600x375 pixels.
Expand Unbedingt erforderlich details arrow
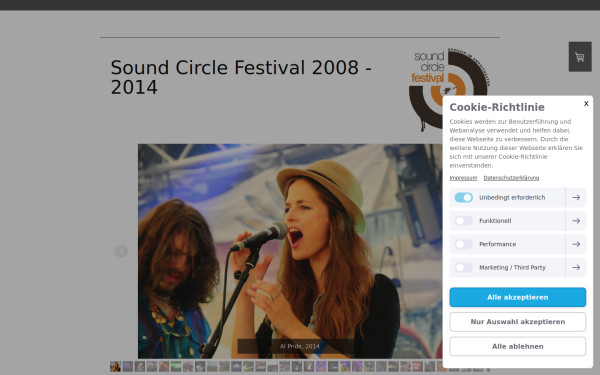(576, 197)
